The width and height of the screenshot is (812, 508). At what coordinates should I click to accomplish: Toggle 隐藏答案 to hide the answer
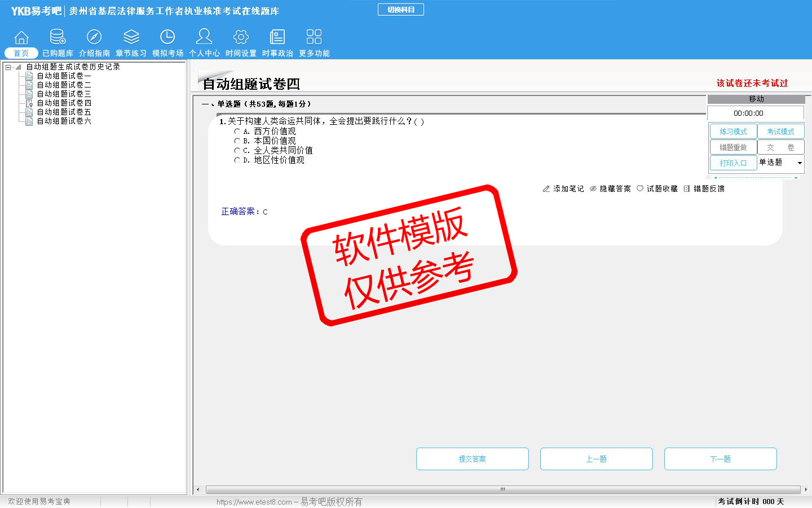point(610,189)
